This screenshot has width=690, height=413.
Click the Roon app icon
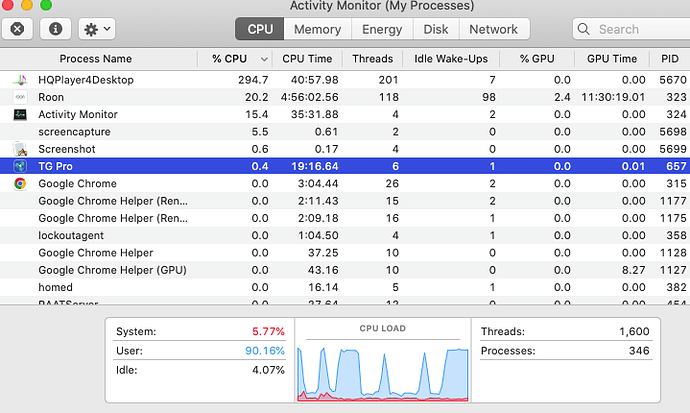pyautogui.click(x=20, y=97)
